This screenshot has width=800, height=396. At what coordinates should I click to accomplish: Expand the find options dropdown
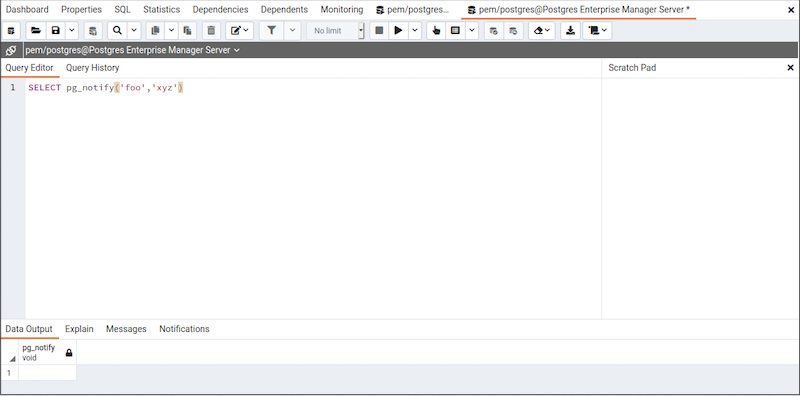tap(134, 31)
